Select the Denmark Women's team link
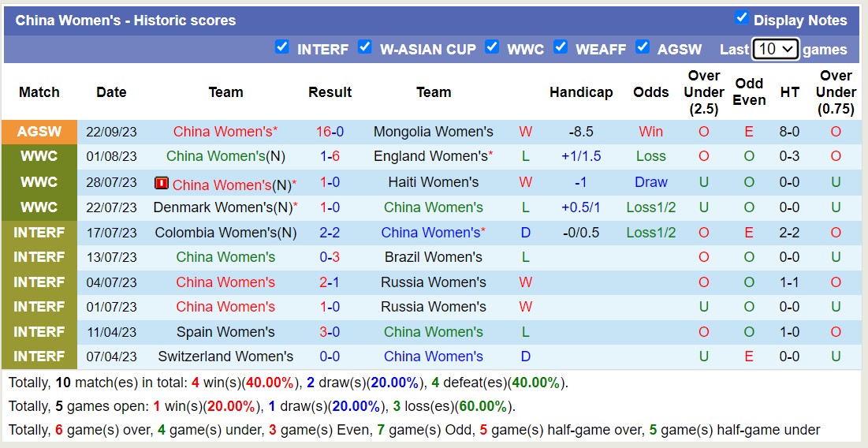 222,207
